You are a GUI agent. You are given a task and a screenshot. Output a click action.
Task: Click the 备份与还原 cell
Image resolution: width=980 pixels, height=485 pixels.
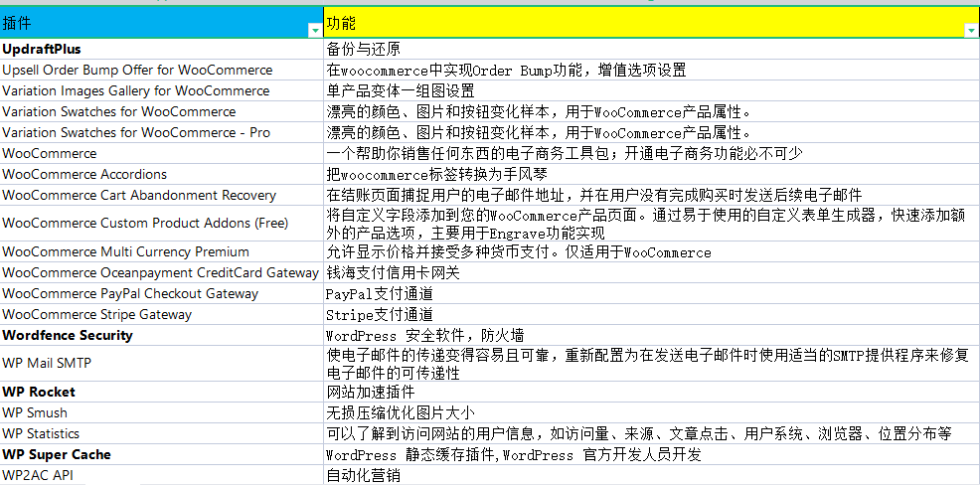tap(652, 49)
